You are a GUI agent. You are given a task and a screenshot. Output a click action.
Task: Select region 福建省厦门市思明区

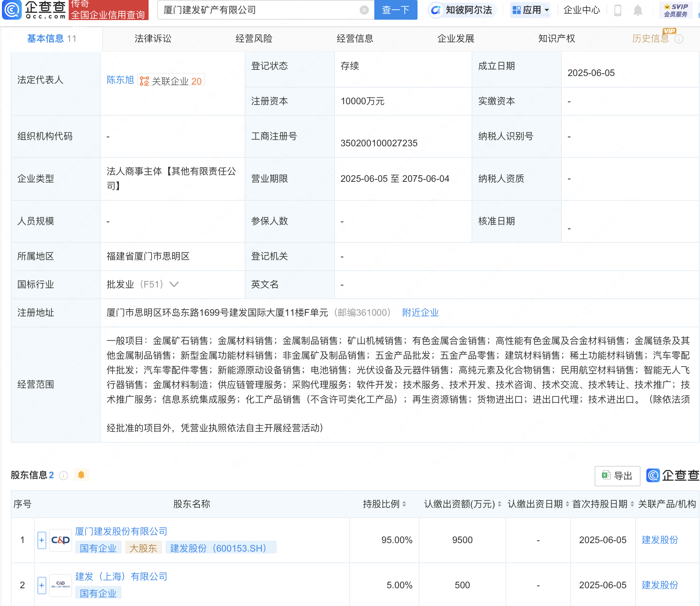[x=148, y=256]
